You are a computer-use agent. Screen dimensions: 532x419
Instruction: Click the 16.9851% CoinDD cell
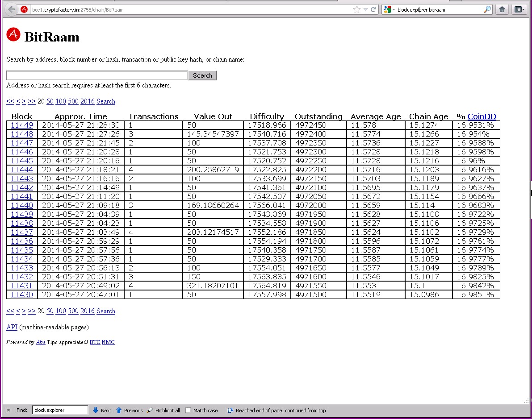[x=476, y=295]
